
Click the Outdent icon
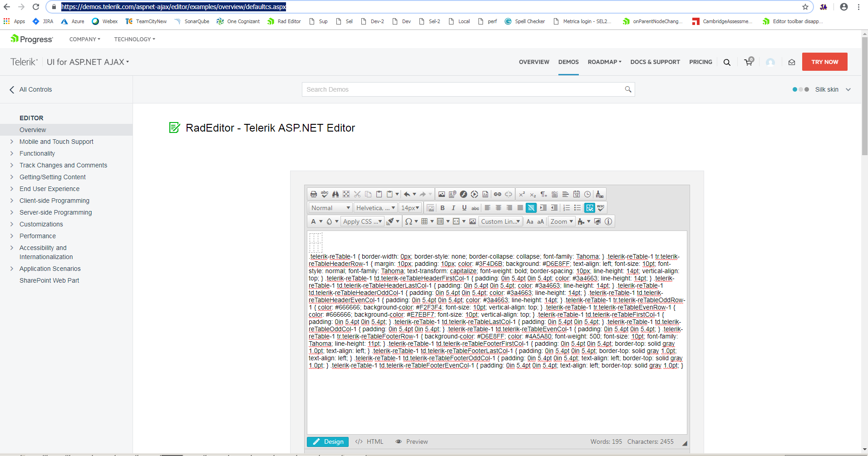coord(554,208)
